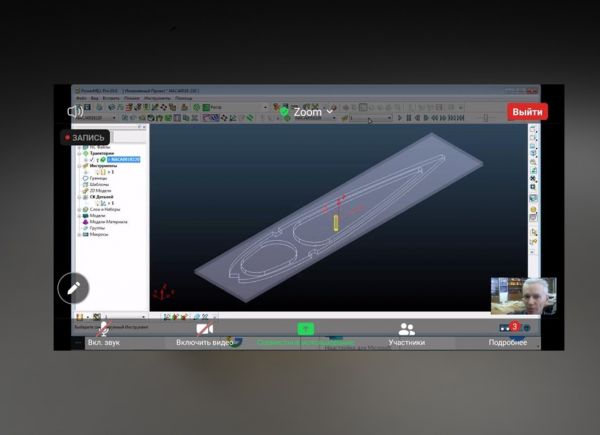
Task: Open the Подробнее more options icon
Action: [508, 329]
